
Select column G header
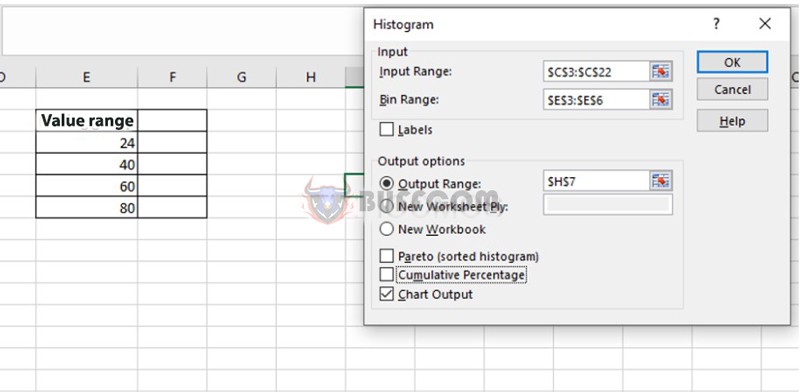click(x=241, y=77)
